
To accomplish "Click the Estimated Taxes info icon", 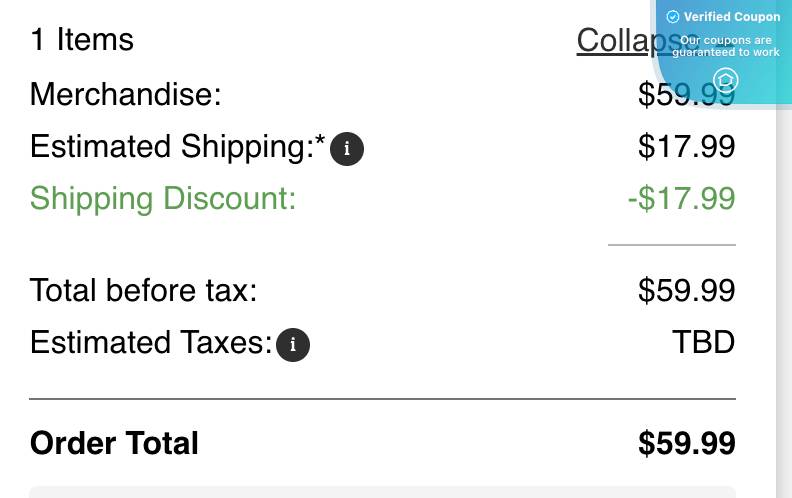I will coord(293,345).
